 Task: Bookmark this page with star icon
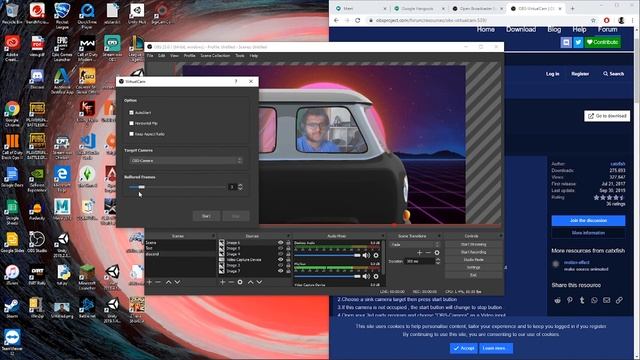click(x=593, y=20)
